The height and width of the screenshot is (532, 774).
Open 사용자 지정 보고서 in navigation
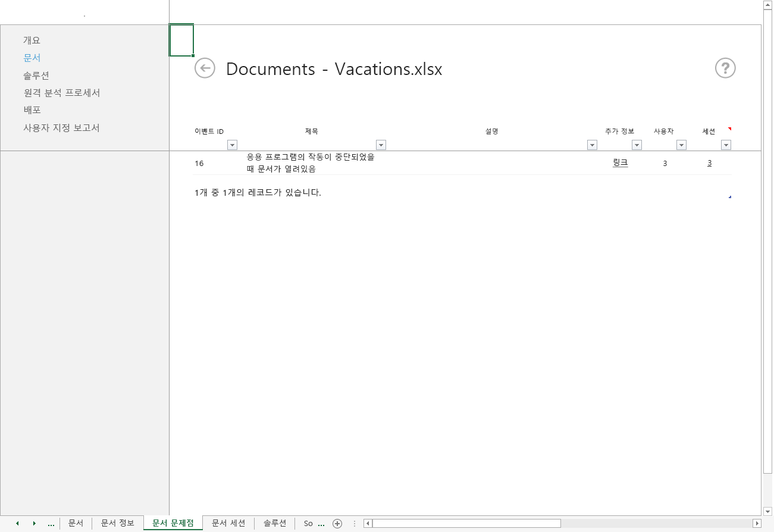[61, 128]
